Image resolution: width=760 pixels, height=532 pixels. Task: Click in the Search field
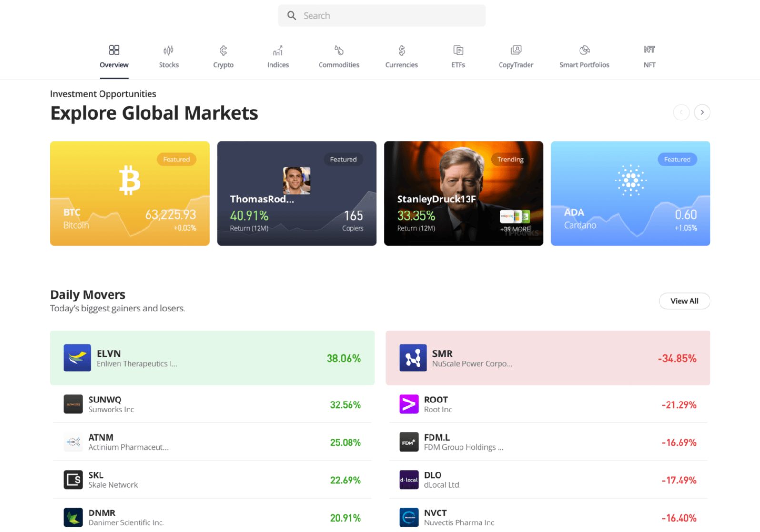pyautogui.click(x=381, y=16)
